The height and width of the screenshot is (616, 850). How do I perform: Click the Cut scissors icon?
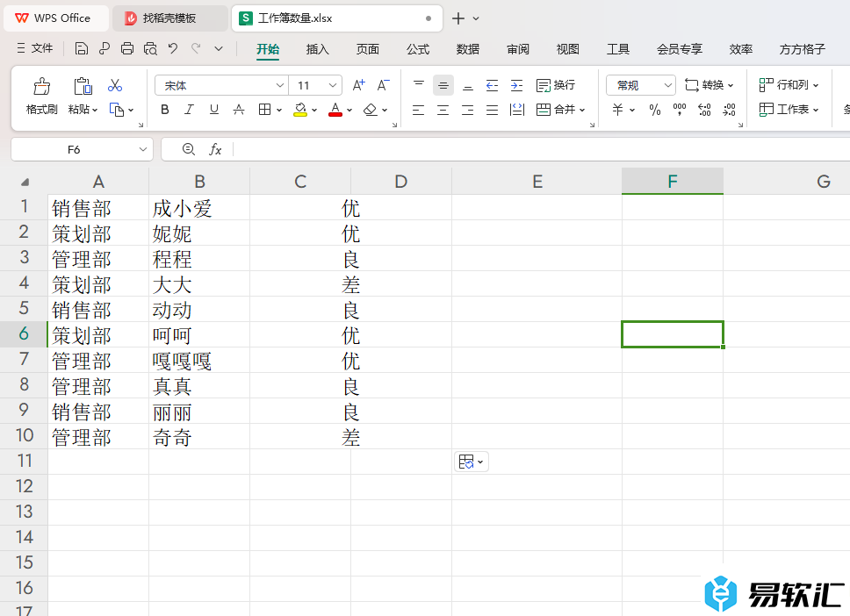click(115, 85)
